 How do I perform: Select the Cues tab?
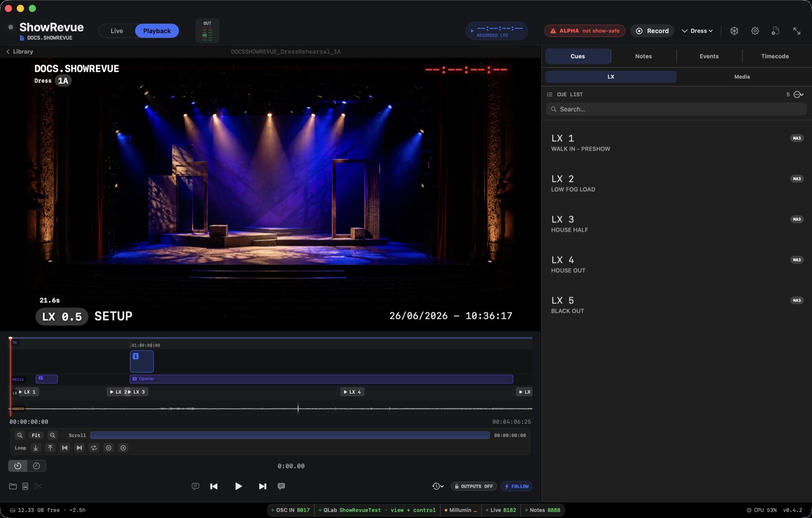click(578, 56)
